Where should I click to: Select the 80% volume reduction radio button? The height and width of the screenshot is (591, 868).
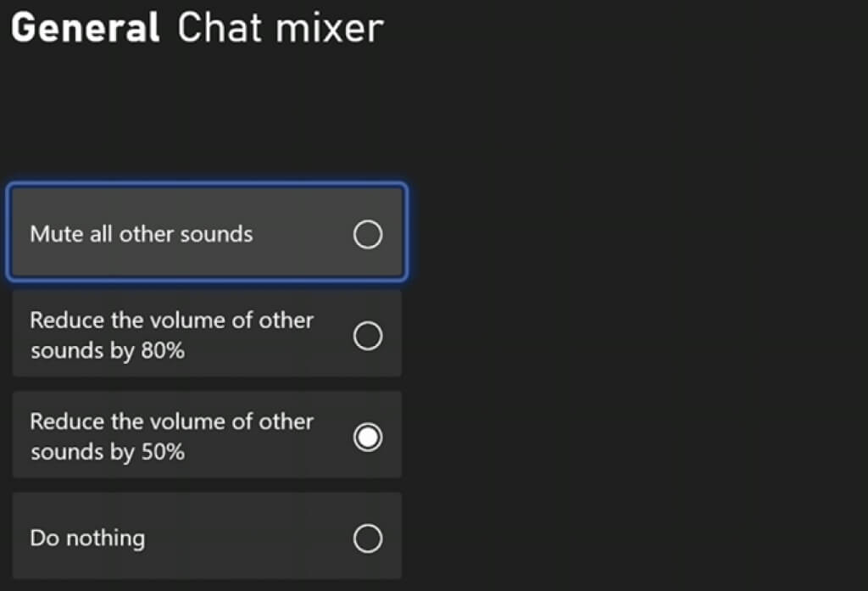pyautogui.click(x=367, y=337)
